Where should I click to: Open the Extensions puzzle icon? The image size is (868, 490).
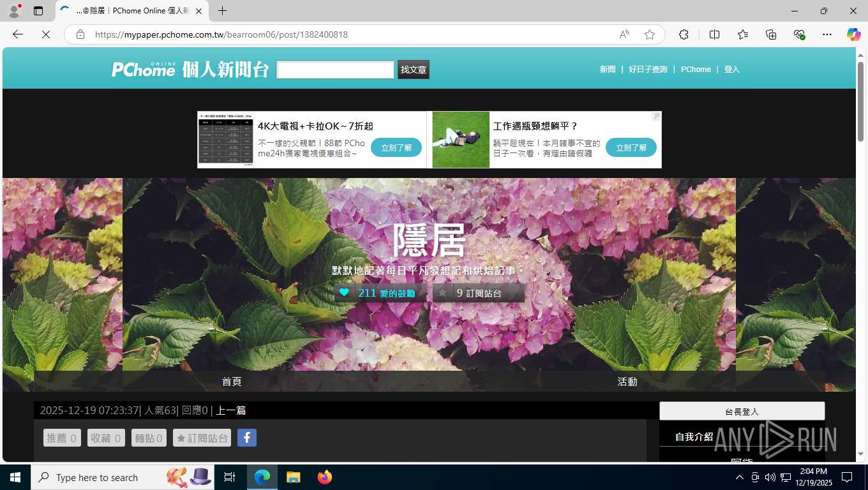684,34
